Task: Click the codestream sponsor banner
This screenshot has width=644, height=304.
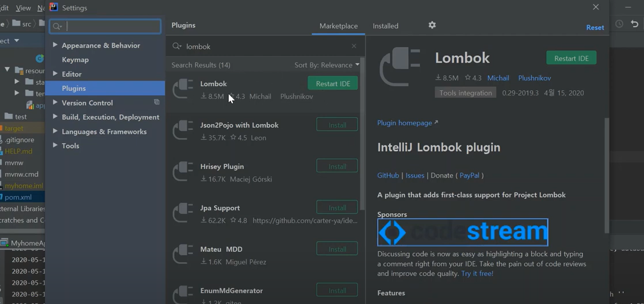Action: [462, 232]
